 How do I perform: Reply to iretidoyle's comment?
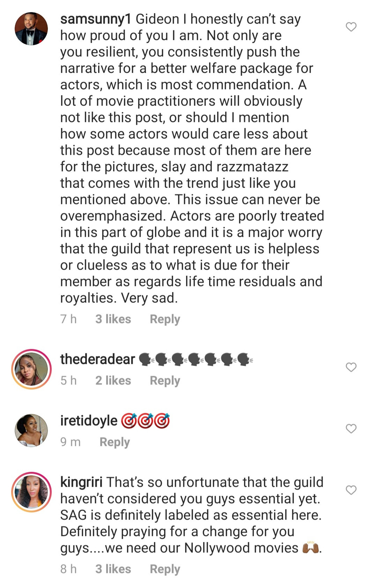pos(114,442)
